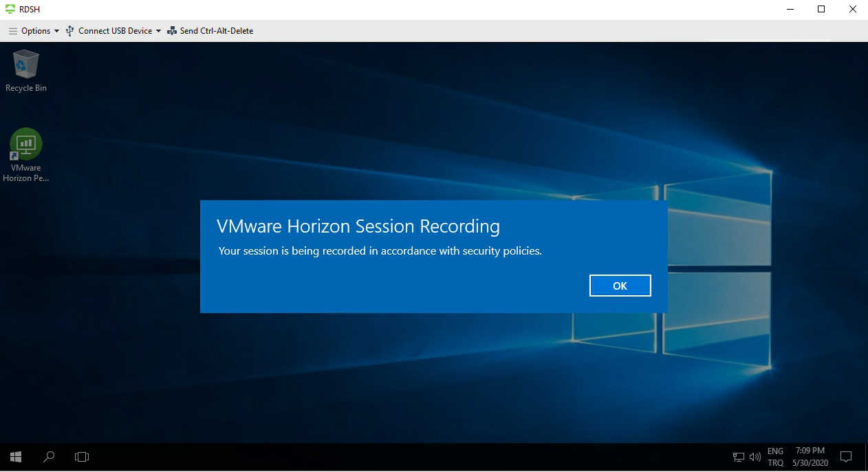Open the Options menu
Viewport: 868px width, 472px height.
pyautogui.click(x=34, y=31)
